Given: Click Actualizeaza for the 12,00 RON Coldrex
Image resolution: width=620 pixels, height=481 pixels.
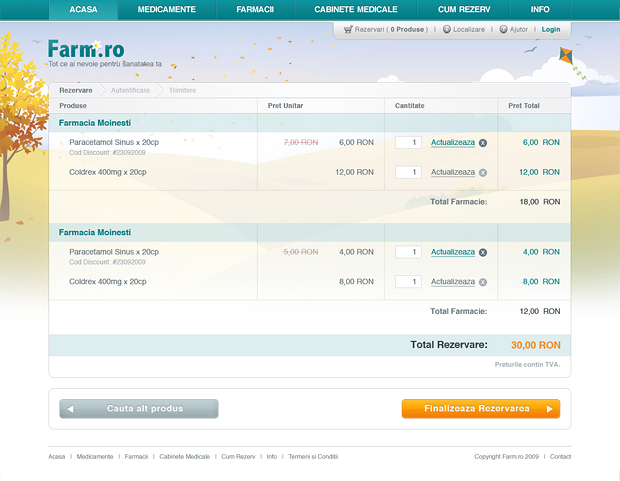Looking at the screenshot, I should pos(453,172).
